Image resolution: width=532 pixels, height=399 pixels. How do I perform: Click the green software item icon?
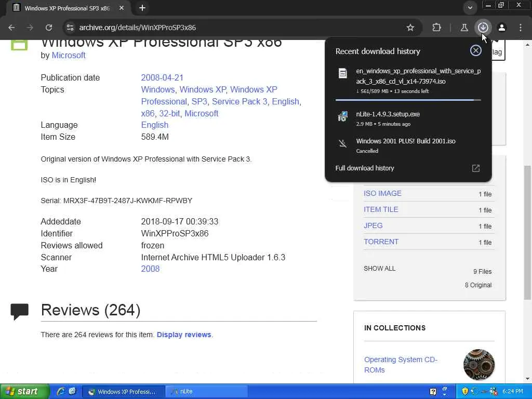(19, 45)
